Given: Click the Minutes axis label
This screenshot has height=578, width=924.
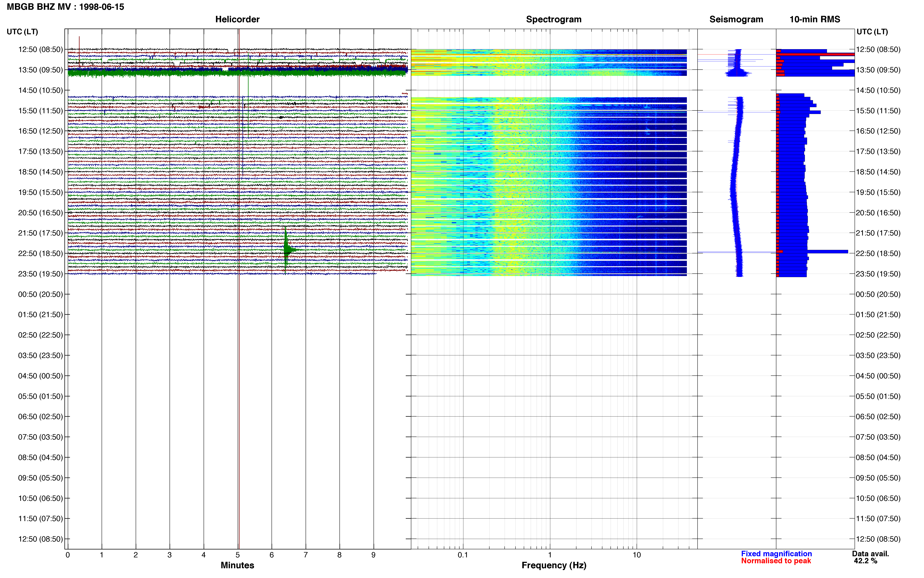Looking at the screenshot, I should pyautogui.click(x=237, y=565).
